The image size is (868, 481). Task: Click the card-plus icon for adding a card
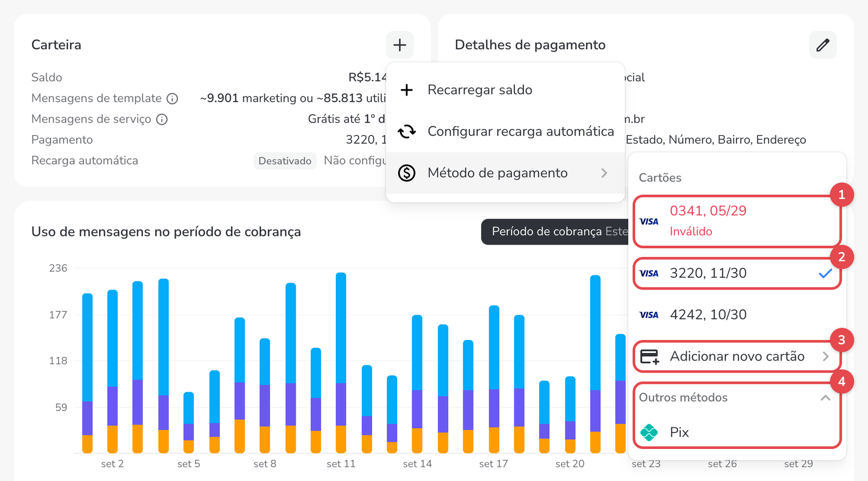649,357
